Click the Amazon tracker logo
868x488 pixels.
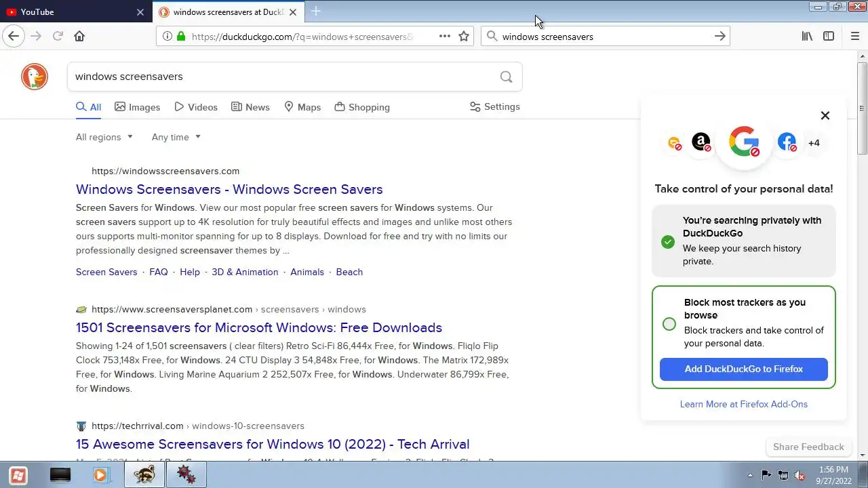[x=701, y=142]
